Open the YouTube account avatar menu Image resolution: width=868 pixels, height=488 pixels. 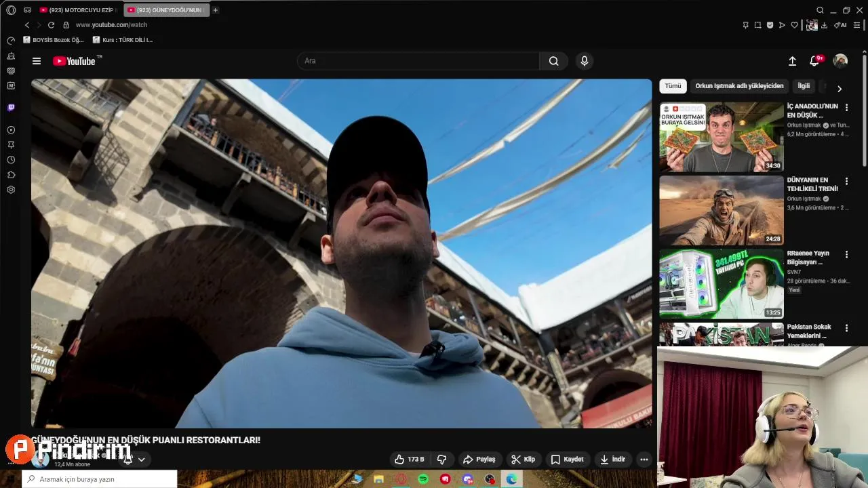coord(840,61)
